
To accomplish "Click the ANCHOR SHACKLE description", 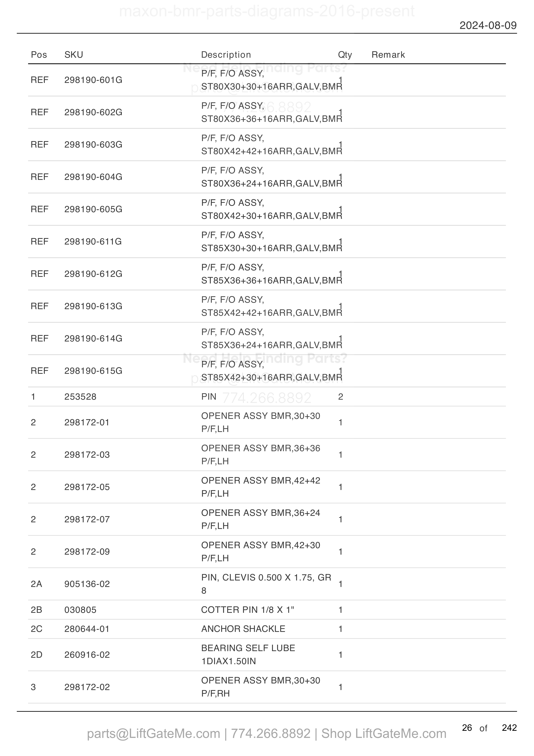I will coord(243,629).
